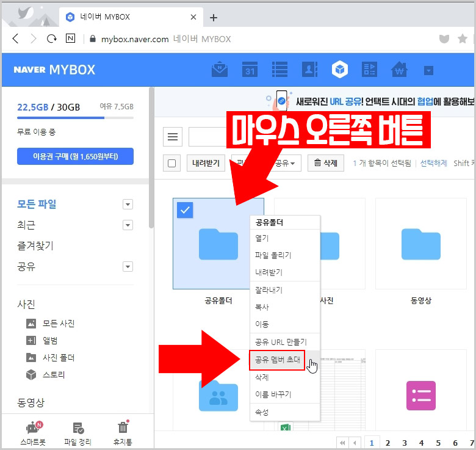Open the Contacts icon in header
Image resolution: width=476 pixels, height=450 pixels.
click(309, 70)
